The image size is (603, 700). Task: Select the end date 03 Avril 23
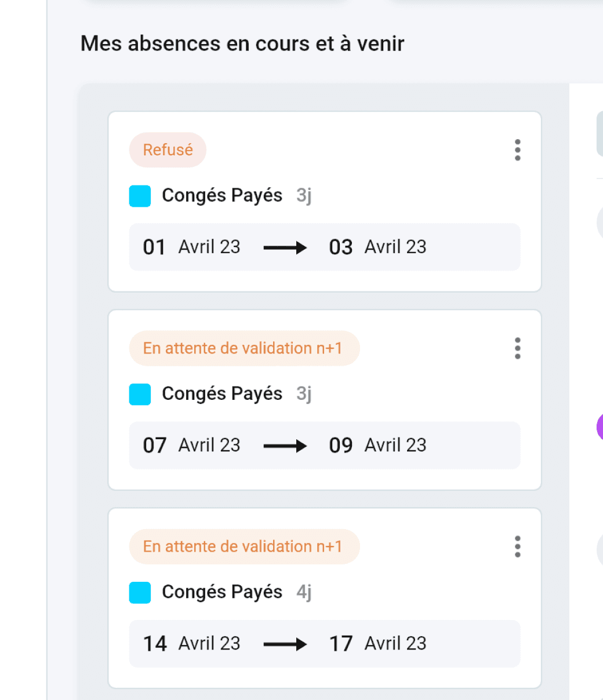tap(377, 247)
